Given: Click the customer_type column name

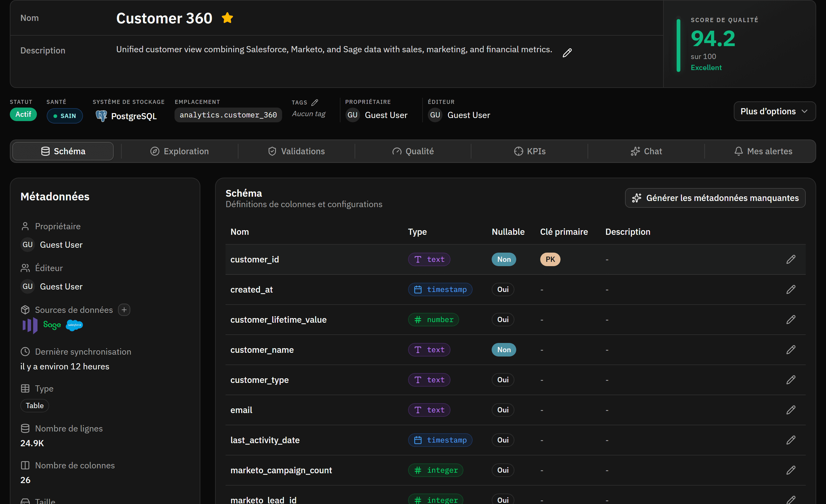Looking at the screenshot, I should 259,380.
